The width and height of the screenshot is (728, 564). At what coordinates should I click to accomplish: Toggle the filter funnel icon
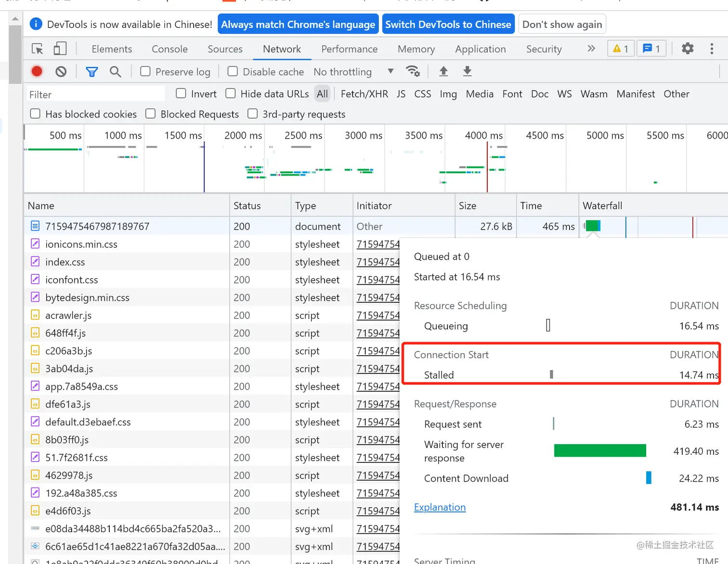coord(91,72)
